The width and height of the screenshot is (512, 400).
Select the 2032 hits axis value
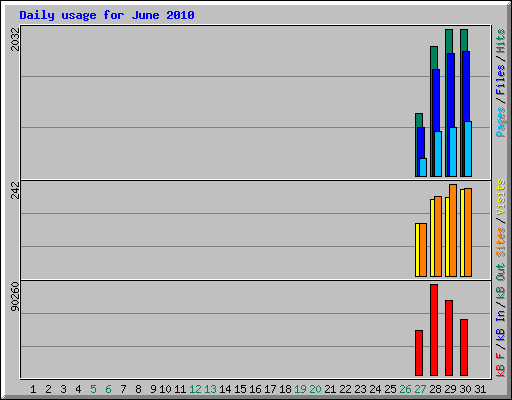point(15,39)
